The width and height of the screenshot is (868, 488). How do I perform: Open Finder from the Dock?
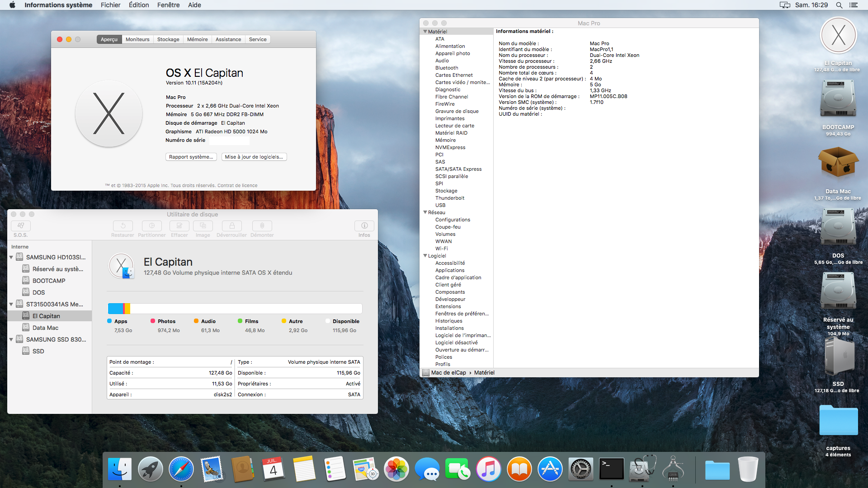click(120, 469)
